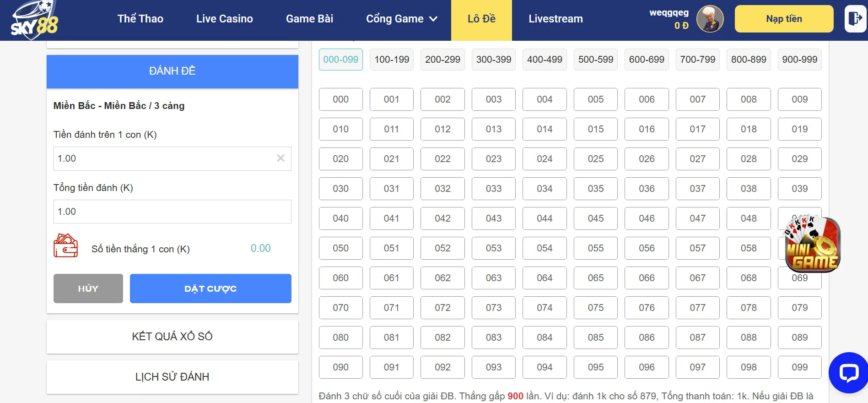Open the Mini Game floating icon
This screenshot has height=403, width=868.
pyautogui.click(x=813, y=245)
